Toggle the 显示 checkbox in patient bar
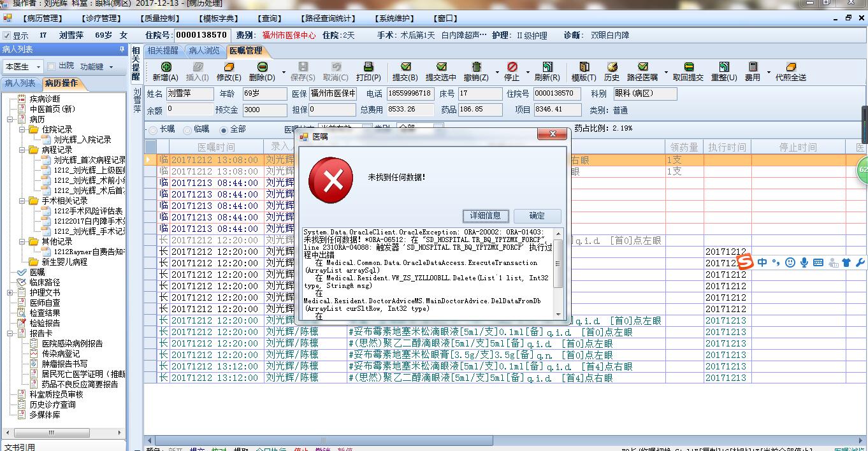Image resolution: width=868 pixels, height=451 pixels. [7, 36]
